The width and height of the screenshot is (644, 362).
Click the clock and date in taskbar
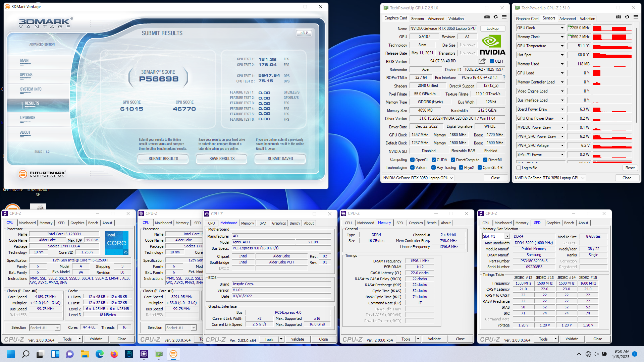click(x=620, y=354)
